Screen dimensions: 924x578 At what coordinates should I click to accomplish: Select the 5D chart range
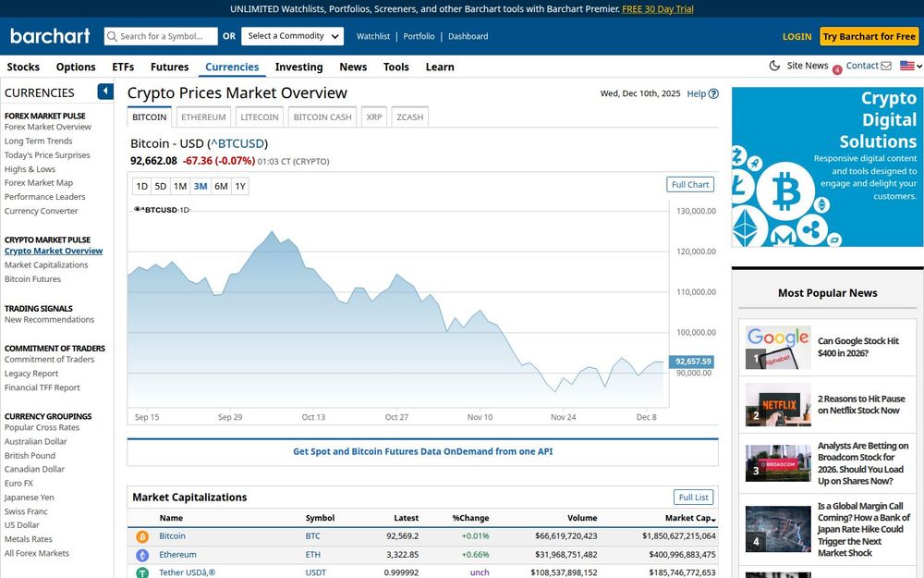(x=160, y=187)
